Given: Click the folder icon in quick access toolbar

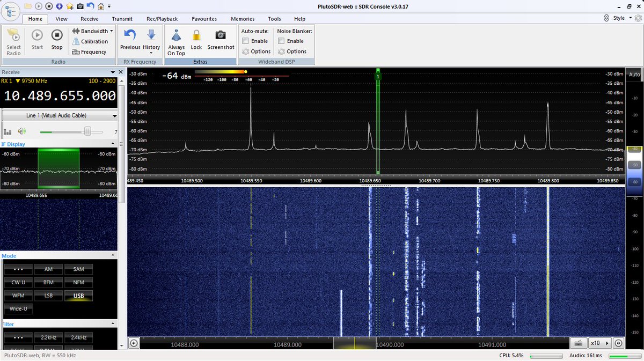Looking at the screenshot, I should pos(28,6).
